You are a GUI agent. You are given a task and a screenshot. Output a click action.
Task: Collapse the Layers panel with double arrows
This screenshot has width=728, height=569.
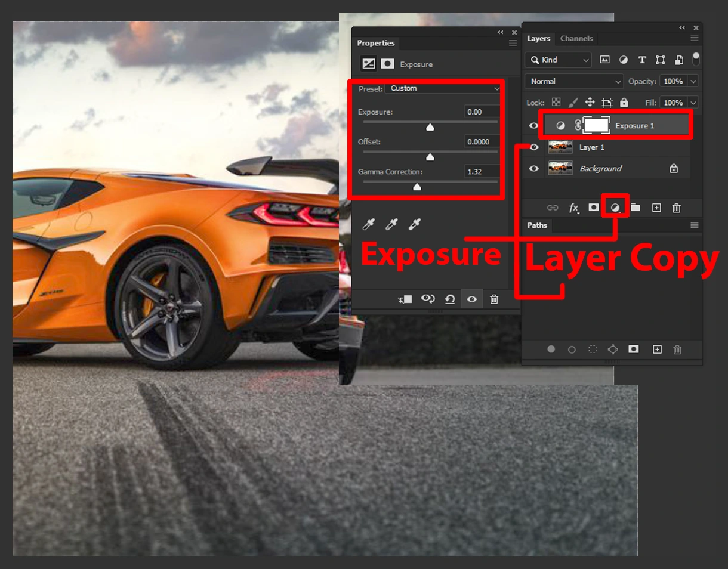tap(682, 27)
